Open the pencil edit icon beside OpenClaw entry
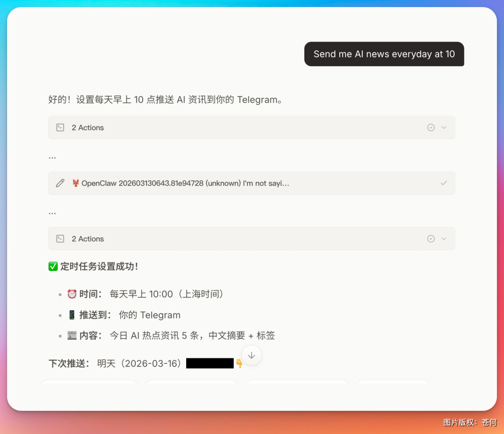 [59, 183]
